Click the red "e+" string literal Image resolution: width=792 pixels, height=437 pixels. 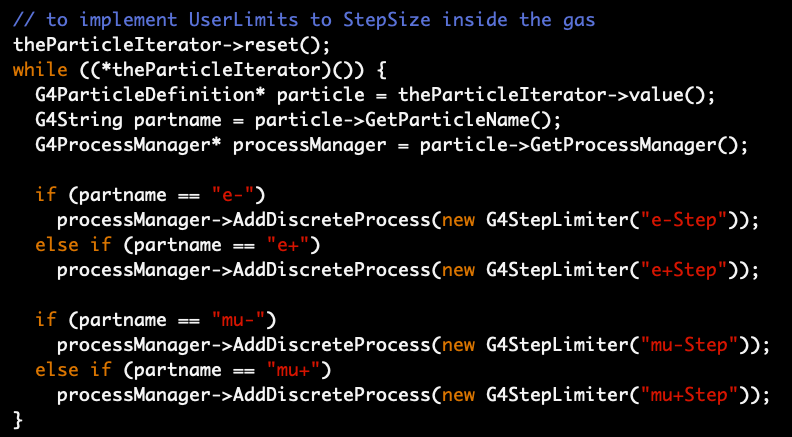[293, 245]
